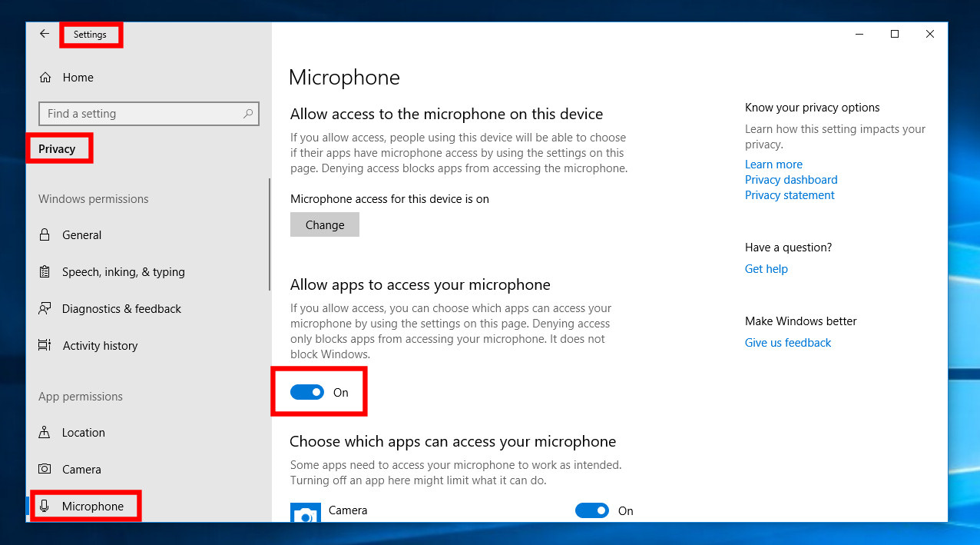Image resolution: width=980 pixels, height=545 pixels.
Task: Click the Location pin-person icon
Action: click(45, 433)
